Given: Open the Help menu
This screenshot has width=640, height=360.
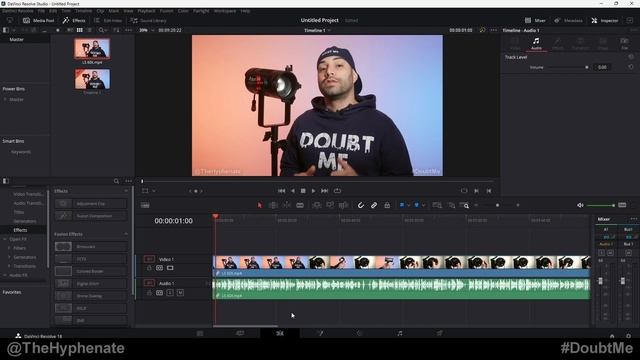Looking at the screenshot, I should (x=245, y=11).
